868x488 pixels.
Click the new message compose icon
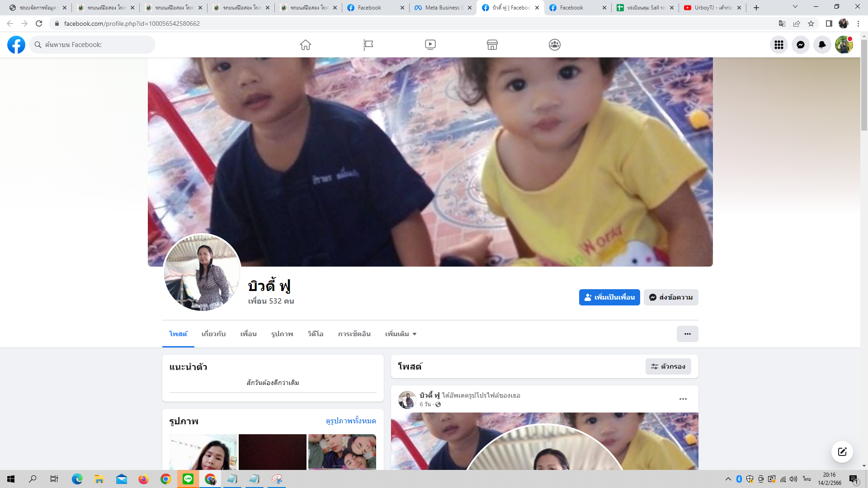coord(842,452)
